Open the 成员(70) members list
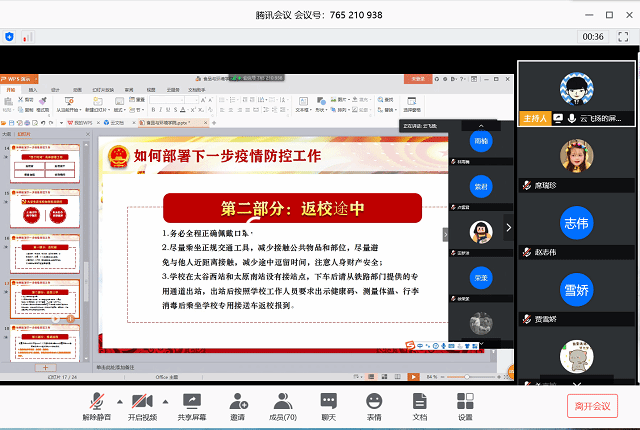 click(x=283, y=406)
